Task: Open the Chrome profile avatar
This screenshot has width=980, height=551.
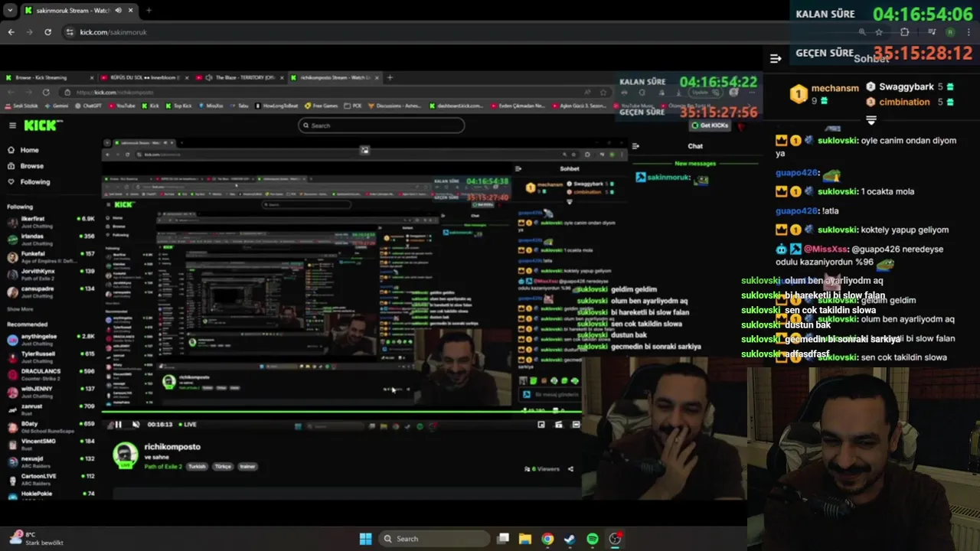Action: coord(950,32)
